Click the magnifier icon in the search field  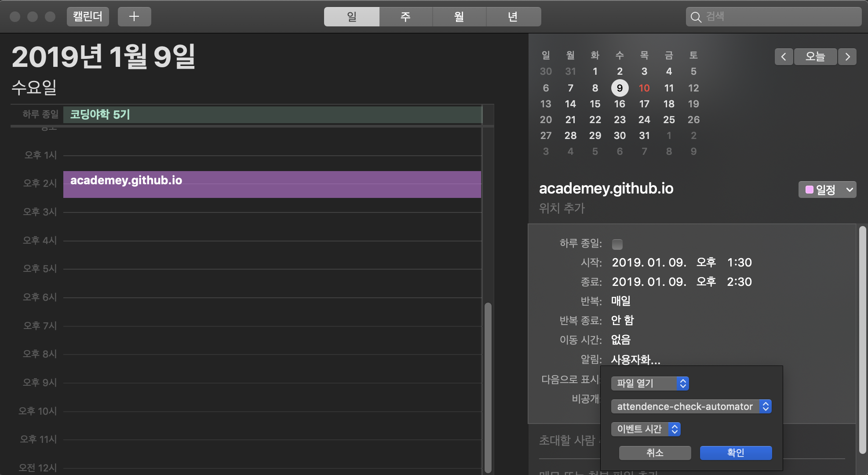click(696, 17)
